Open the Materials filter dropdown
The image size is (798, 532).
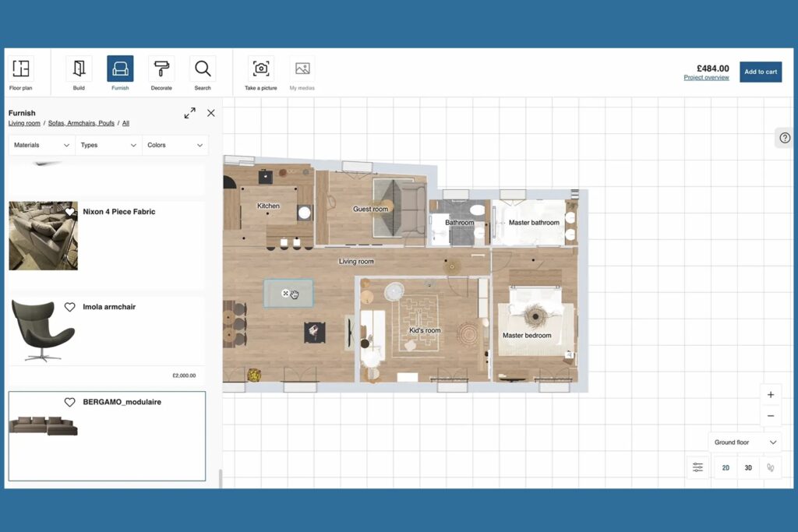point(42,145)
